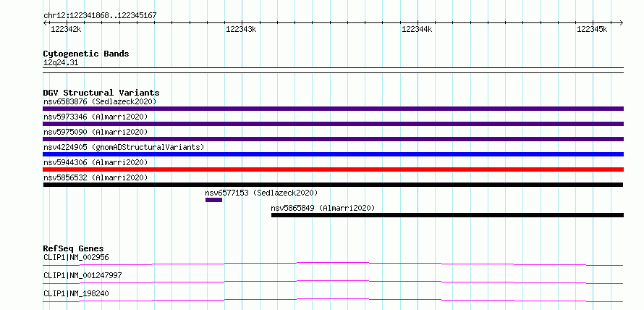
Task: Click the magenta line for CLIP1|NM_002956
Action: (x=333, y=264)
